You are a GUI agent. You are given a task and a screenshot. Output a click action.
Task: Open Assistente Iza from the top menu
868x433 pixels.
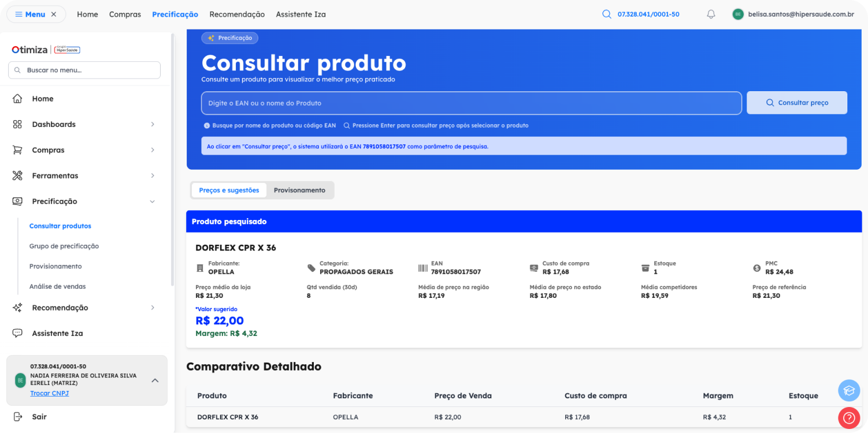[x=301, y=14]
